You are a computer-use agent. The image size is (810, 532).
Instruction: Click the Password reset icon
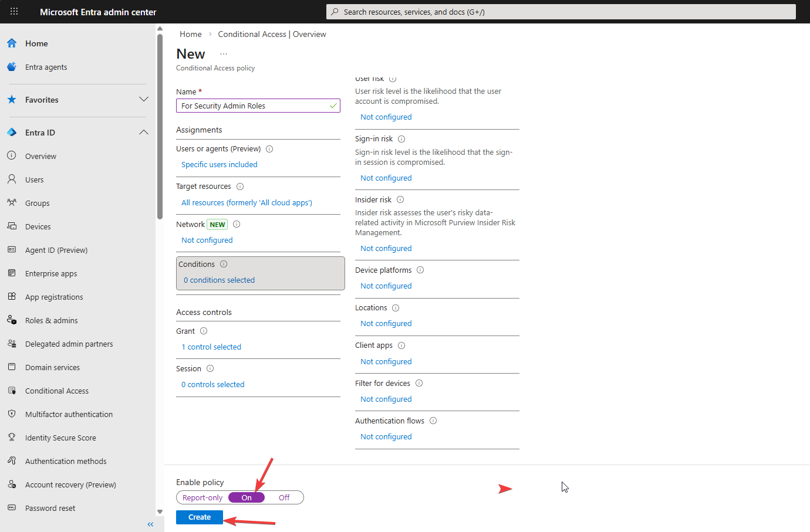tap(12, 507)
